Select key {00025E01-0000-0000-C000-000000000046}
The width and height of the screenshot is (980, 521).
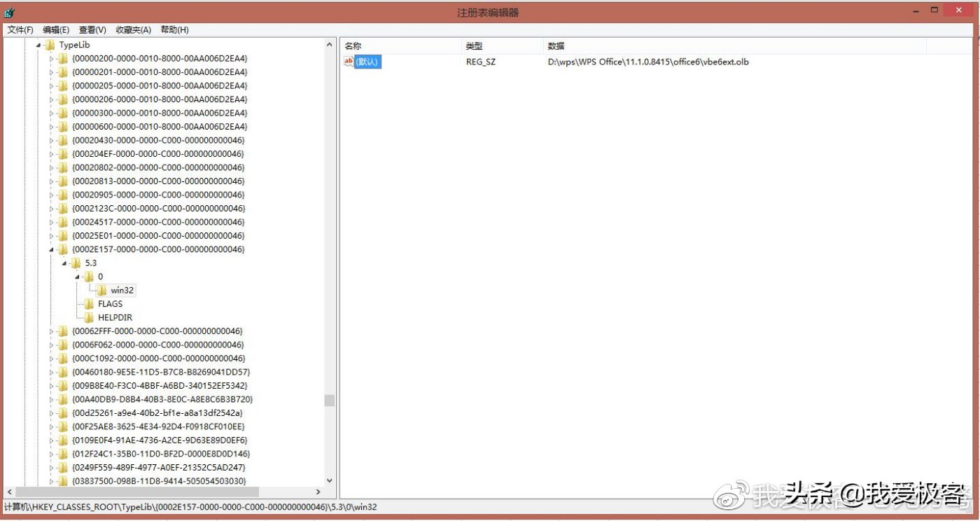158,236
